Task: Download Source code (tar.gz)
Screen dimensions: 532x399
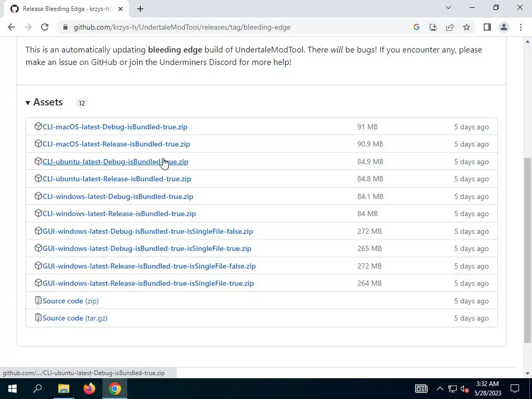Action: (75, 318)
